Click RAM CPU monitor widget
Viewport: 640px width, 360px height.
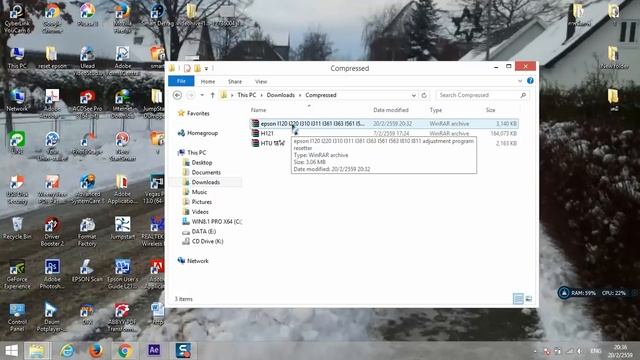click(595, 293)
